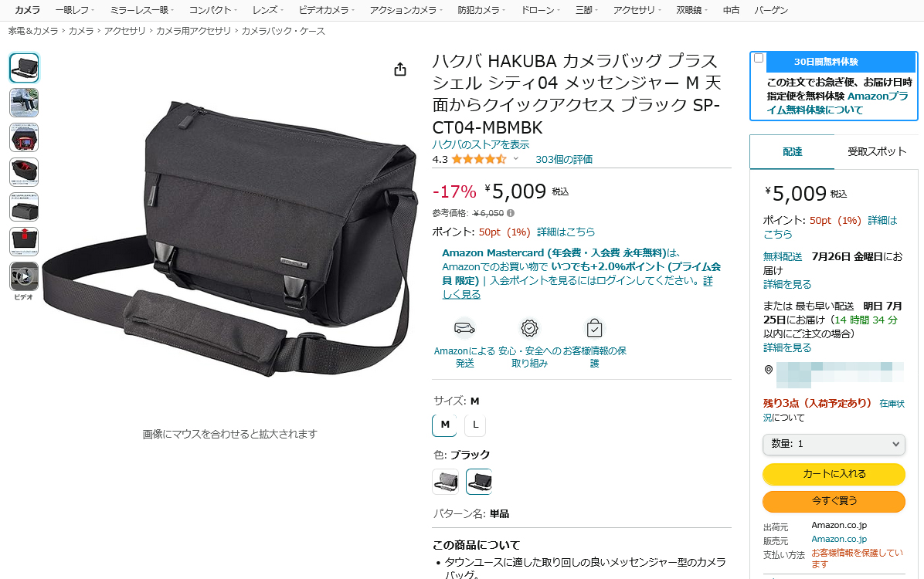Choose the gray bag color swatch

(x=446, y=482)
